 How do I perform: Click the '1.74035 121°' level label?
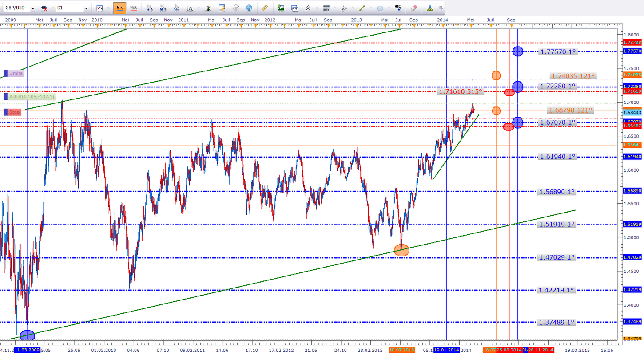click(x=572, y=76)
